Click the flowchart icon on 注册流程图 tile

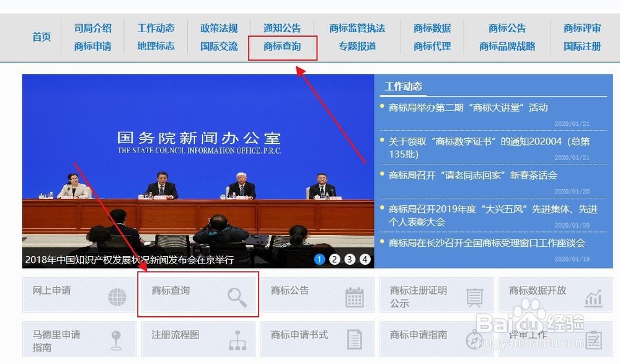click(x=237, y=340)
